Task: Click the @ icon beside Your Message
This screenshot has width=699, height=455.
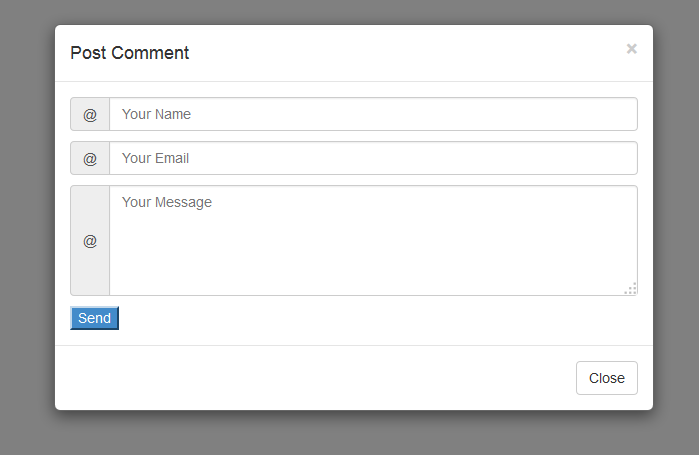Action: [x=90, y=241]
